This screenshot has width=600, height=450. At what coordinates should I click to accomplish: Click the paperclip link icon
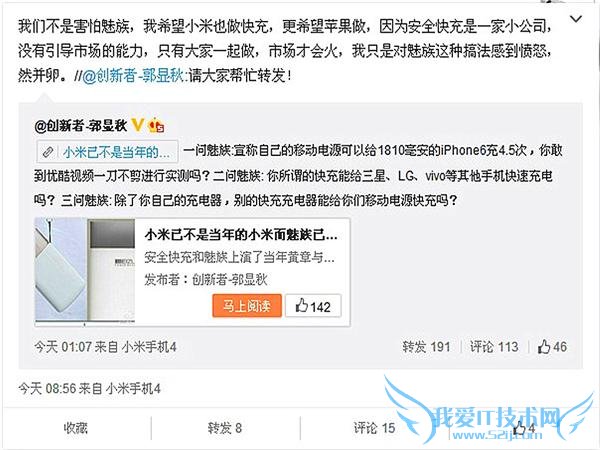(48, 152)
